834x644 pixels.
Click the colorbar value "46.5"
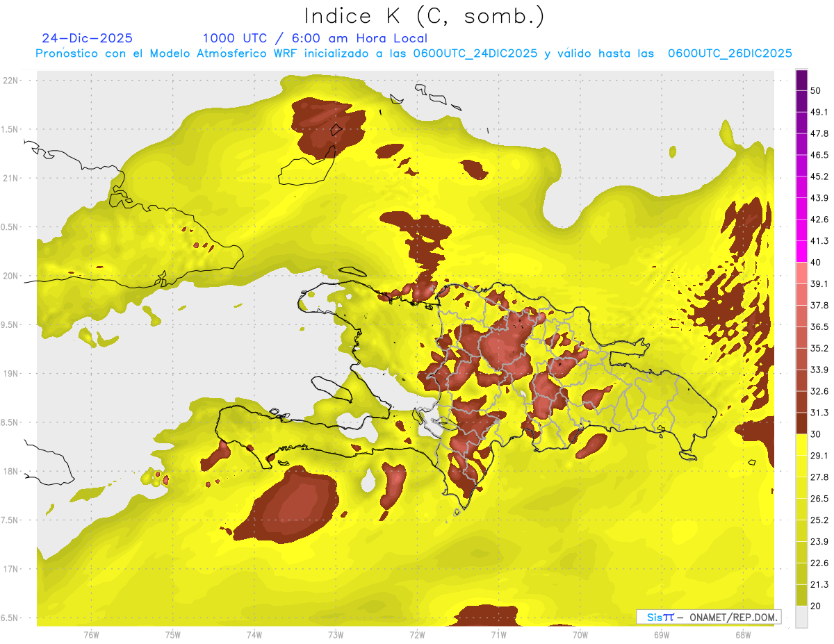(819, 155)
